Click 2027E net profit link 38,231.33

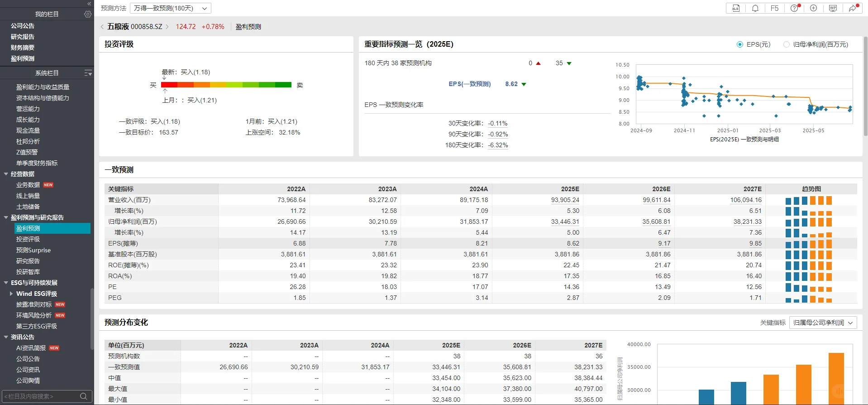point(748,222)
